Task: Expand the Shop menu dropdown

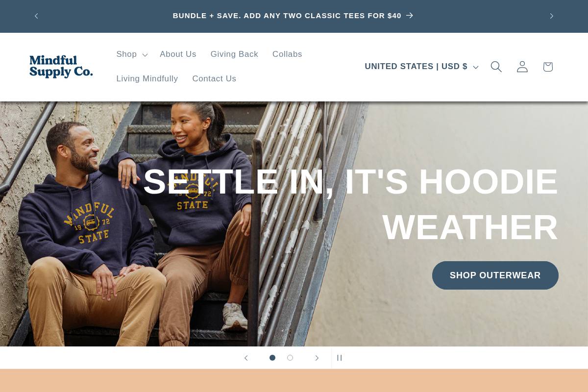Action: point(132,54)
